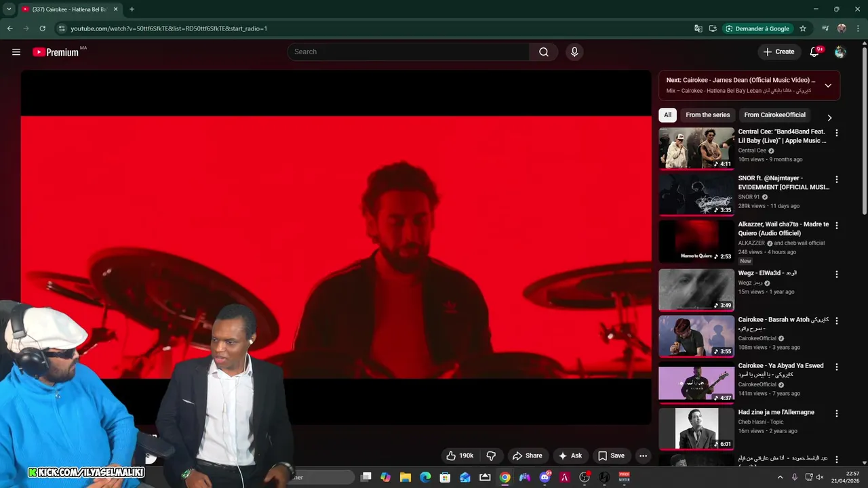Open Alkazzer Madre te Quiero thumbnail
868x488 pixels.
click(696, 241)
